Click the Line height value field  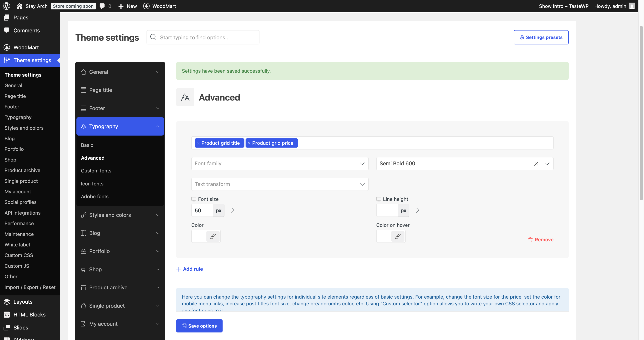pos(387,210)
